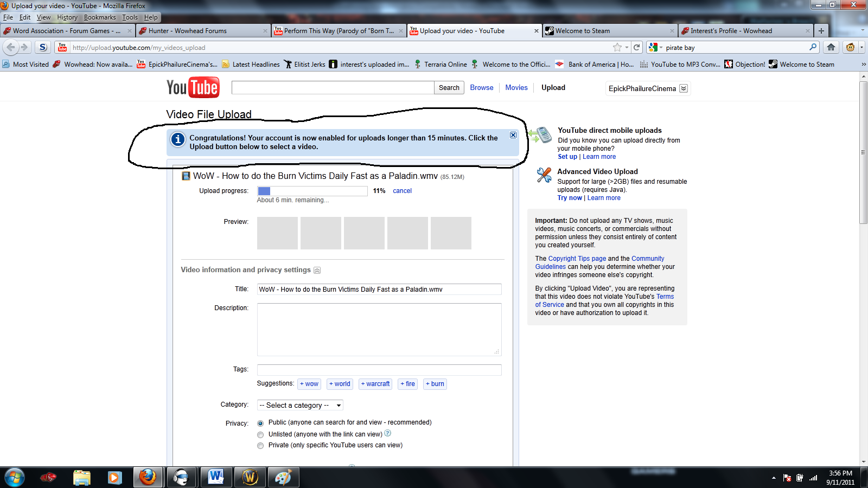Viewport: 868px width, 488px height.
Task: Reload the page with the refresh icon
Action: pyautogui.click(x=637, y=47)
